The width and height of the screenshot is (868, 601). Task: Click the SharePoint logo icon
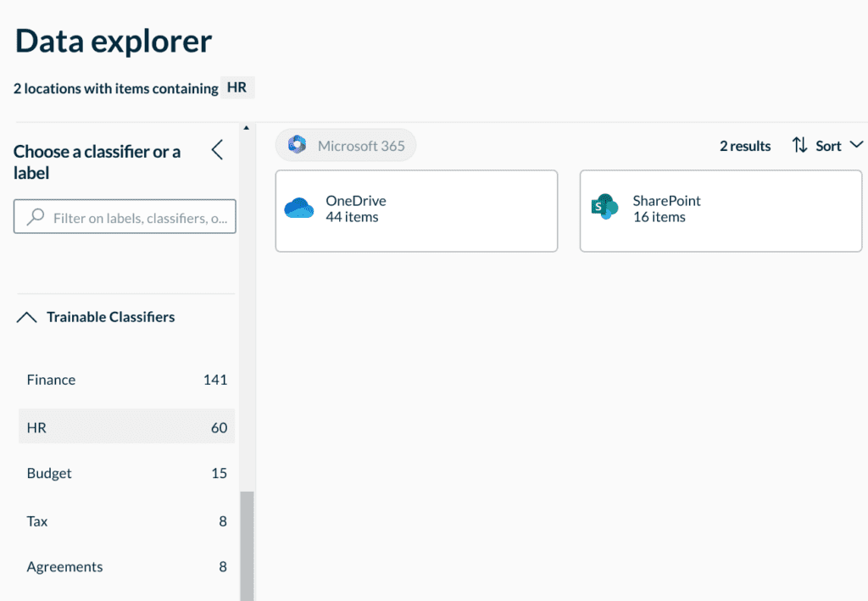pyautogui.click(x=604, y=207)
